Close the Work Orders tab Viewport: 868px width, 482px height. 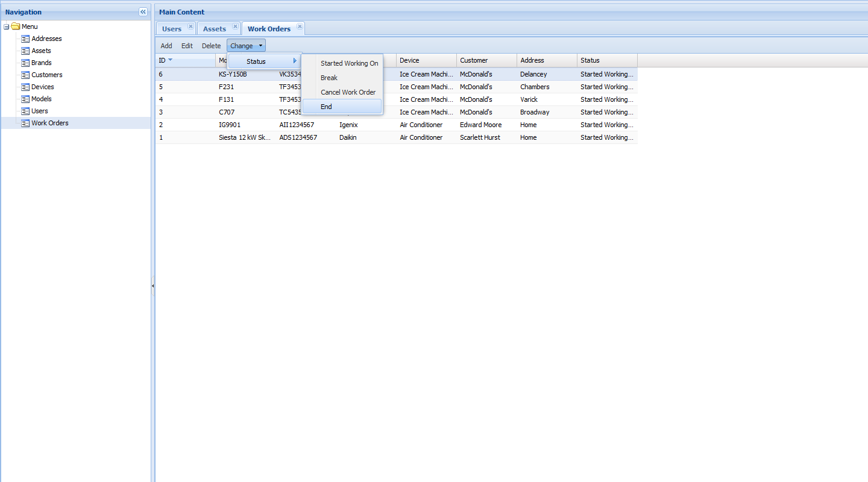[x=300, y=27]
